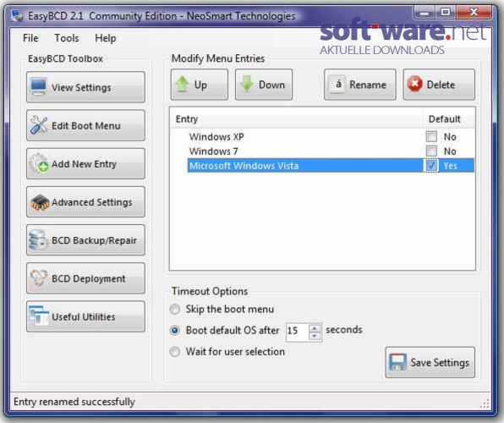Viewport: 504px width, 423px height.
Task: Open BCD Deployment icon
Action: pyautogui.click(x=39, y=278)
